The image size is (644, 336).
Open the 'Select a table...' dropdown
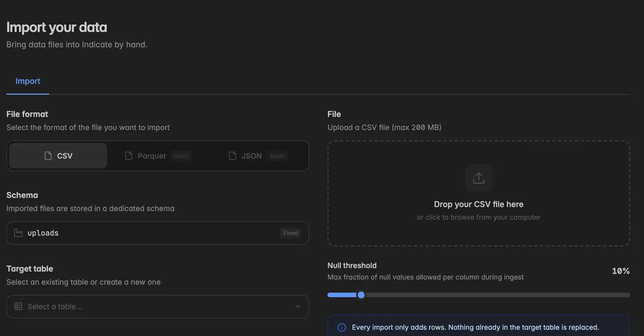coord(158,307)
